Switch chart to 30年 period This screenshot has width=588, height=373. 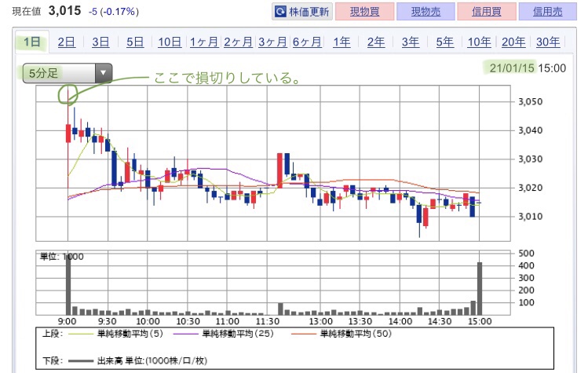[x=548, y=42]
